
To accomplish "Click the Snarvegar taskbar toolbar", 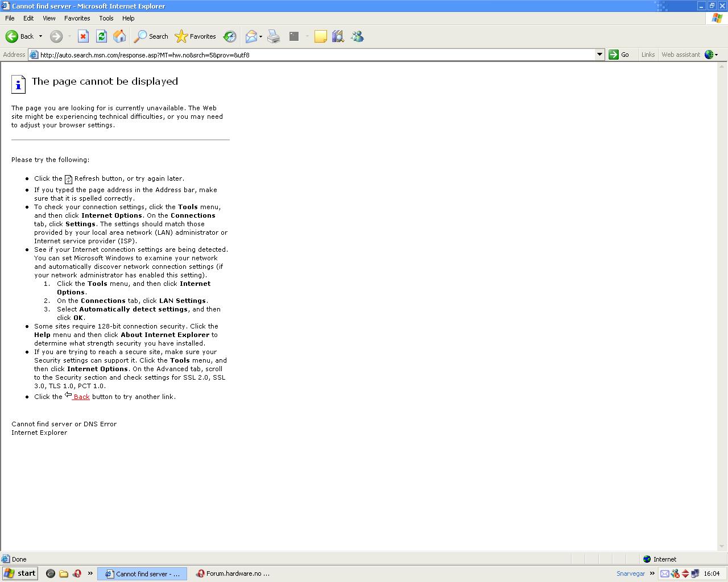I will coord(631,573).
